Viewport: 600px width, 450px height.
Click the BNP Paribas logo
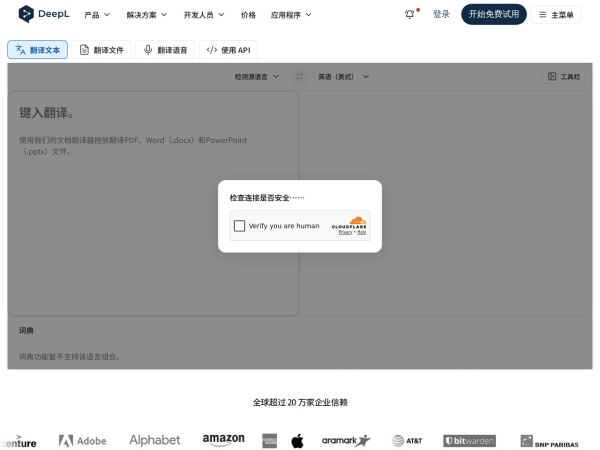tap(549, 442)
